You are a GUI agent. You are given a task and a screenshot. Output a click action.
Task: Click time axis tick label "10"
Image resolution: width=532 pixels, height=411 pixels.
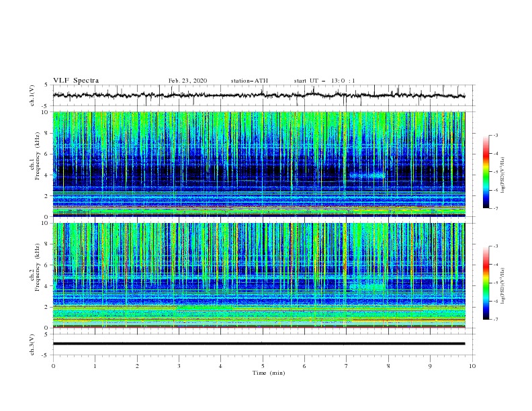coord(472,366)
